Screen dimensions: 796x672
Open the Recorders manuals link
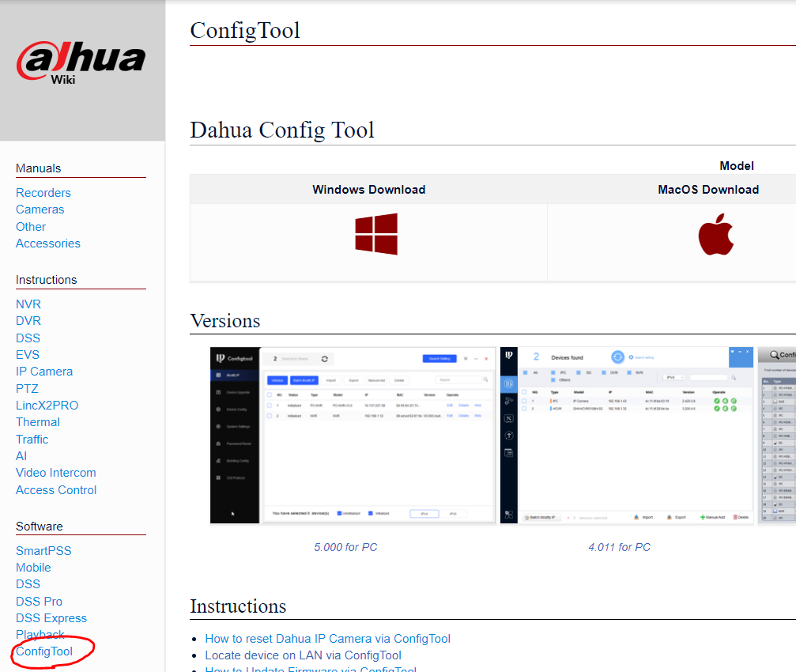point(43,193)
